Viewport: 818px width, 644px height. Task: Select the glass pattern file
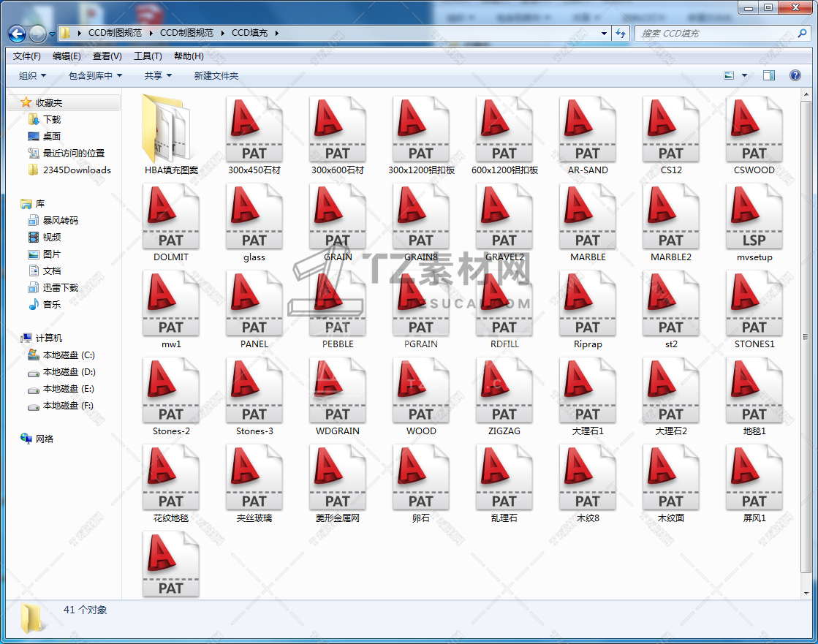254,222
